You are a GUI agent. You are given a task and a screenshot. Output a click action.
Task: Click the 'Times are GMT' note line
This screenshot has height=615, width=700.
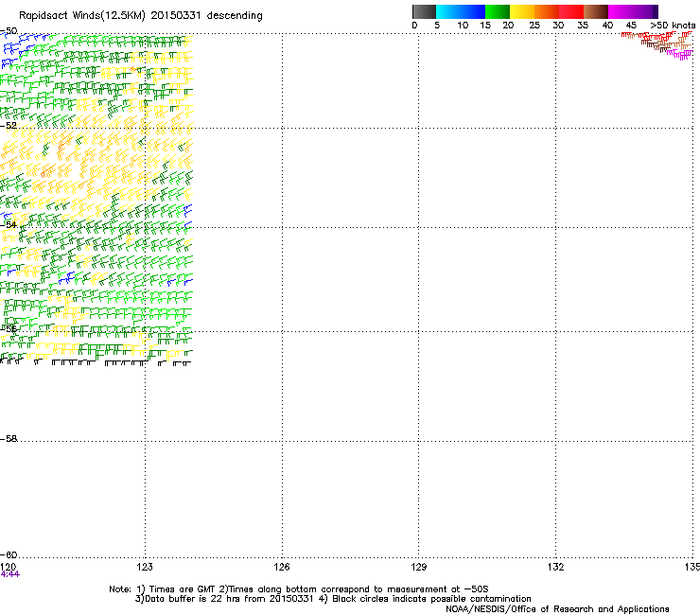point(299,589)
